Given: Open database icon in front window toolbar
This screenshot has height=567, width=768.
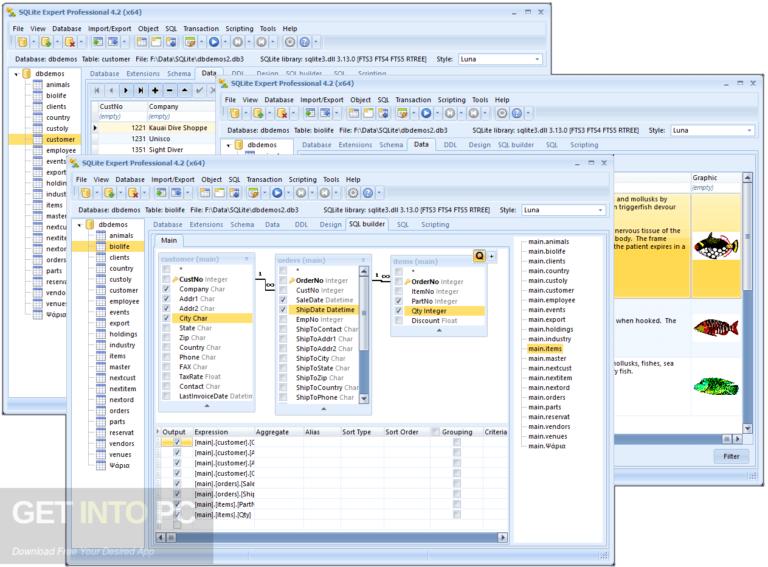Looking at the screenshot, I should tap(86, 193).
